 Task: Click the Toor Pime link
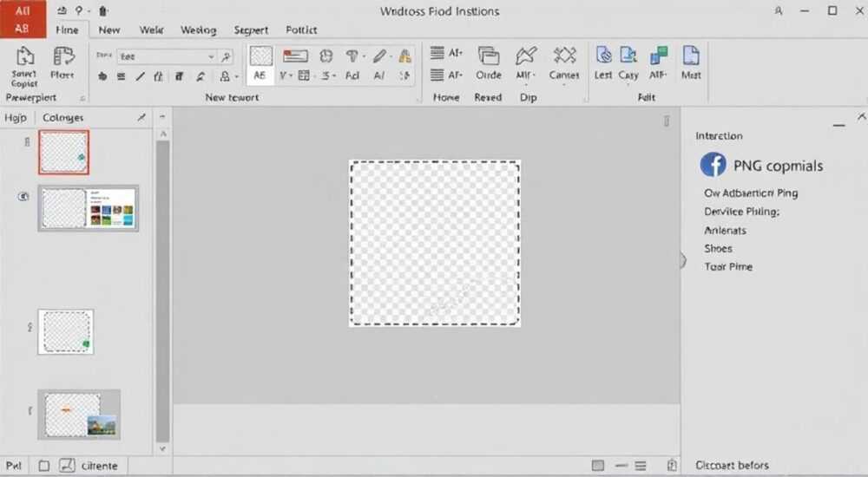click(x=728, y=266)
